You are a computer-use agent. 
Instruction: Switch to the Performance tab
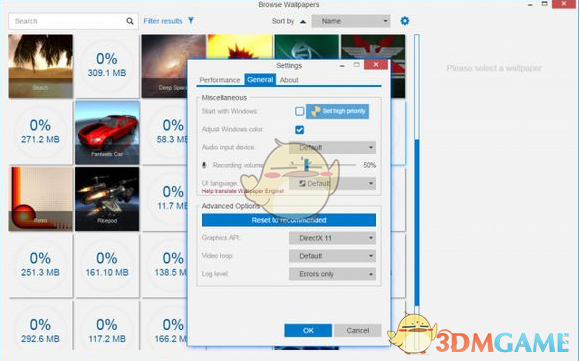click(220, 80)
